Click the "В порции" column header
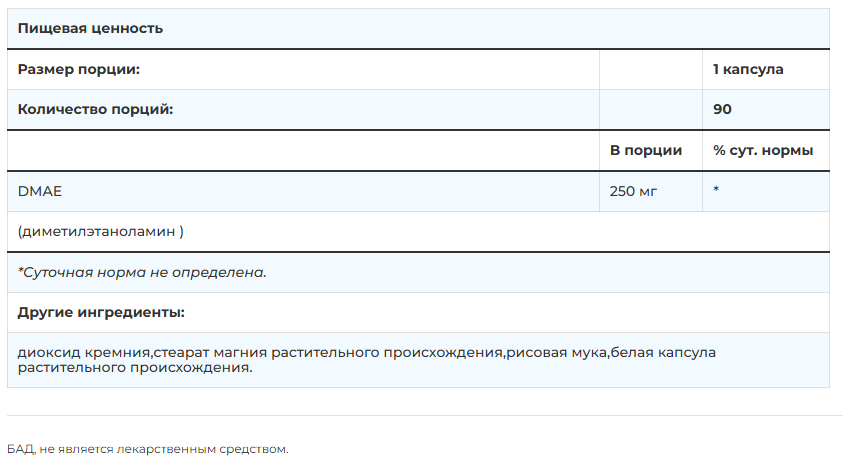Viewport: 843px width, 464px height. 646,150
